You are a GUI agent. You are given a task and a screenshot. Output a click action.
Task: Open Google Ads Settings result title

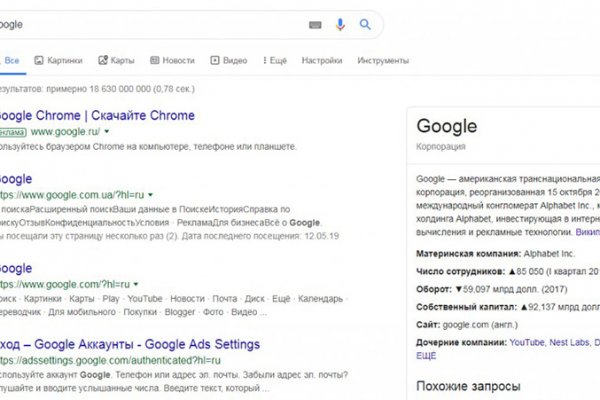(x=130, y=343)
